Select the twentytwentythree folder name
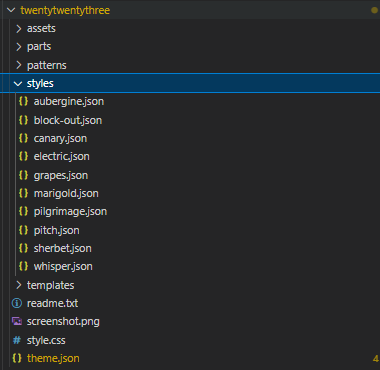 [x=65, y=10]
